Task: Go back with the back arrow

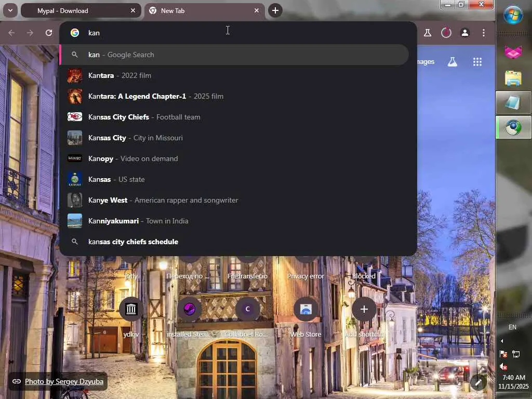Action: click(x=11, y=33)
